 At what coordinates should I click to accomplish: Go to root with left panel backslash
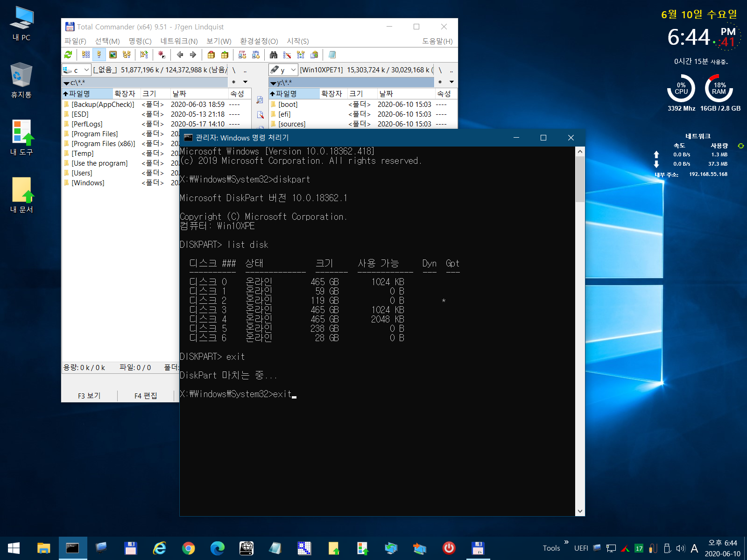point(233,70)
